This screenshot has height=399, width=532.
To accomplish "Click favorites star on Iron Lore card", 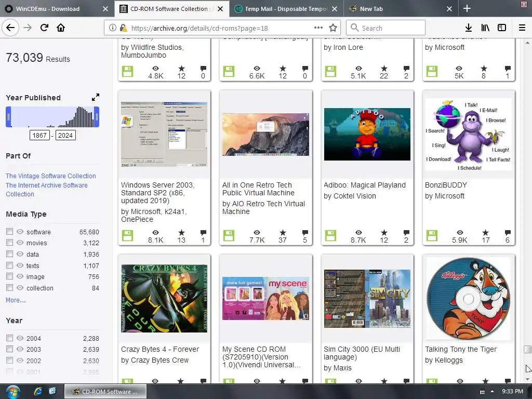I will coord(384,69).
